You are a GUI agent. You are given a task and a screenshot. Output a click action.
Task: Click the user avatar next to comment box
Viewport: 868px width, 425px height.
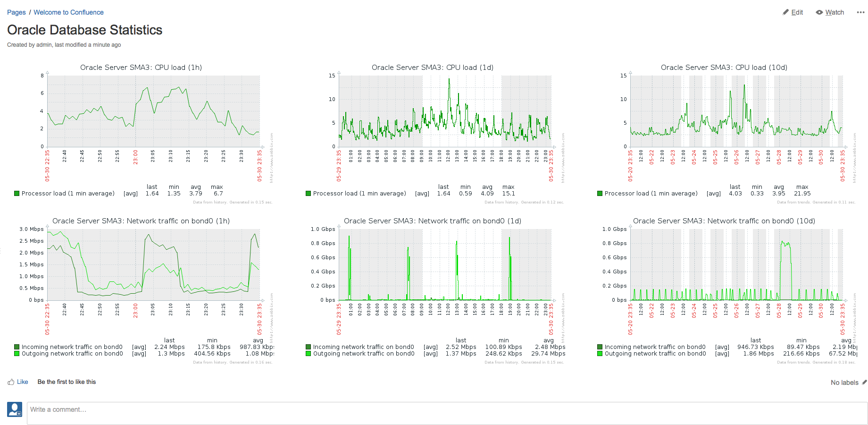click(x=15, y=409)
